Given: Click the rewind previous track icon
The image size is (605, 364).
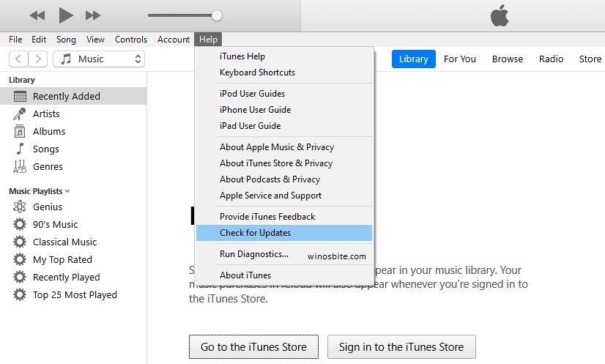Looking at the screenshot, I should (x=37, y=15).
